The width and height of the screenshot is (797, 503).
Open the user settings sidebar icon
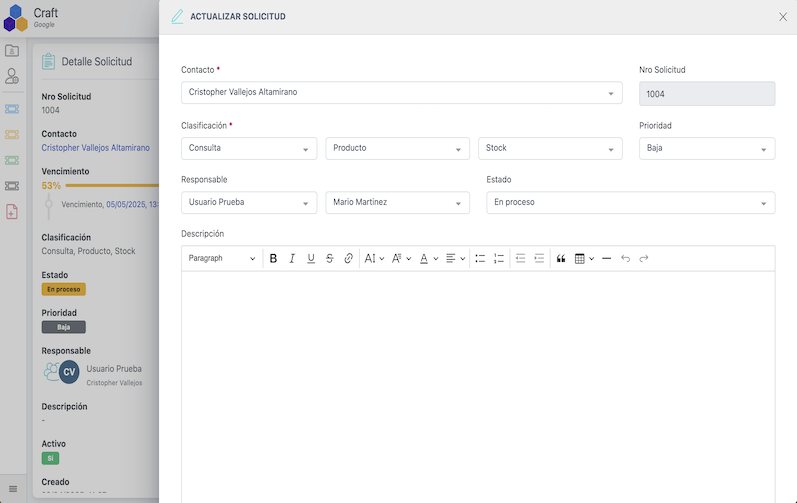click(12, 76)
